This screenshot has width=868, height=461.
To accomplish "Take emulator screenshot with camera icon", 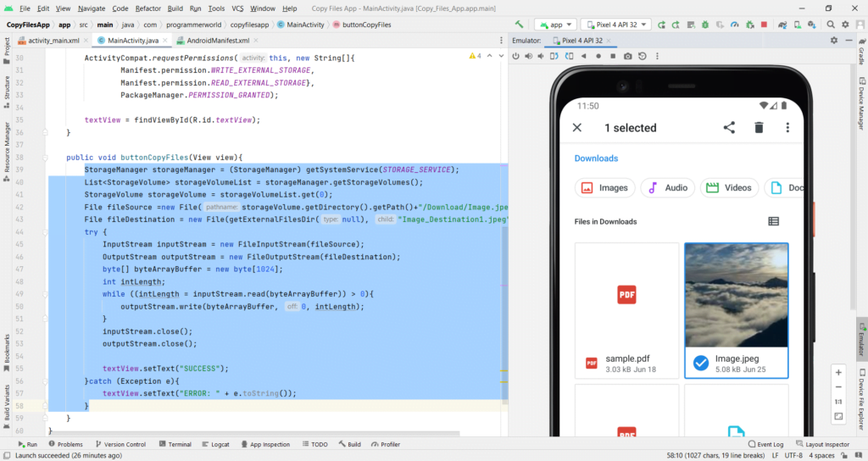I will [628, 56].
